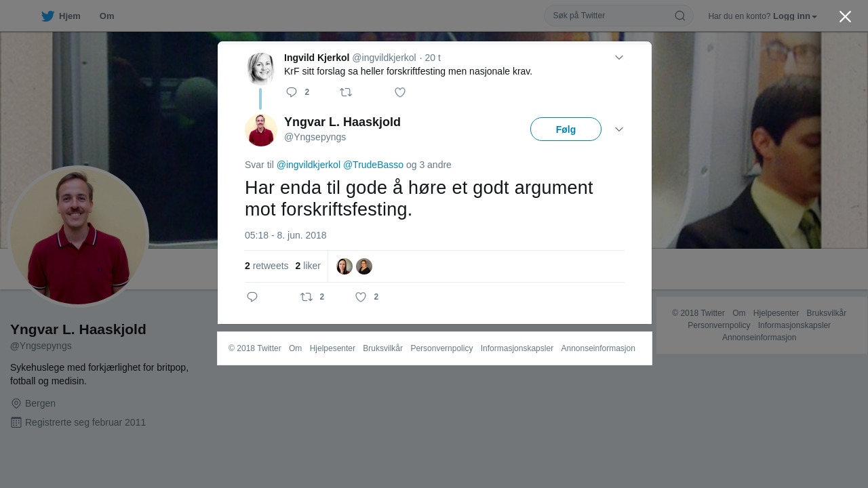
Task: Click the Twitter bird Hjem icon
Action: coord(47,16)
